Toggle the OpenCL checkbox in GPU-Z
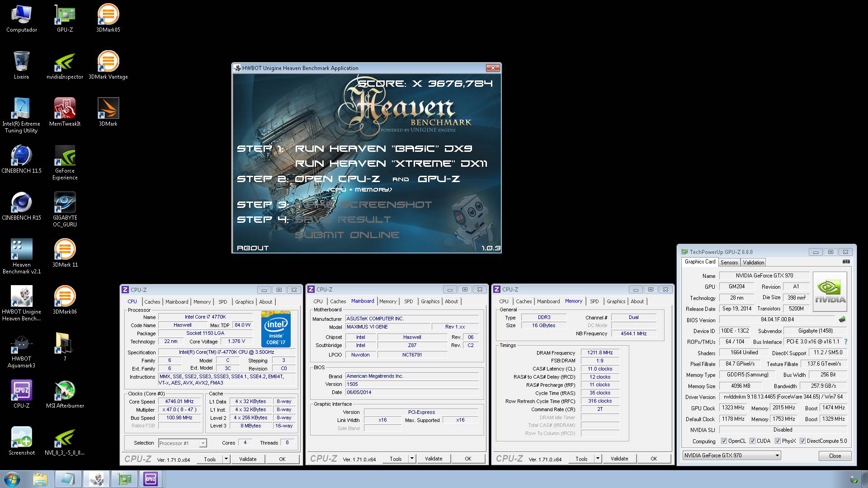 point(724,441)
